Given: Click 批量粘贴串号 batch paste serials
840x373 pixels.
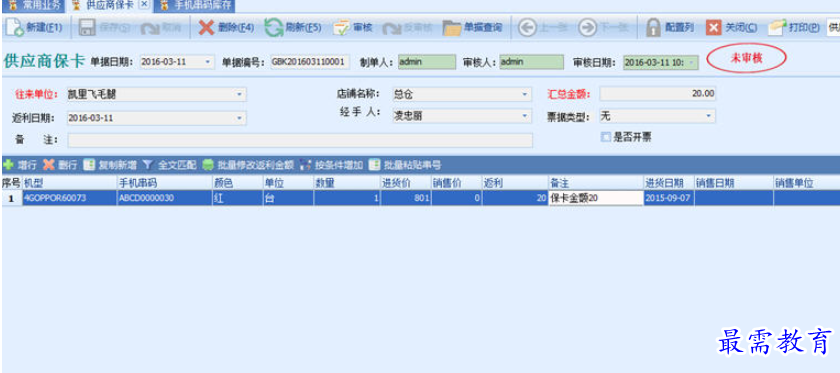Looking at the screenshot, I should pyautogui.click(x=404, y=165).
